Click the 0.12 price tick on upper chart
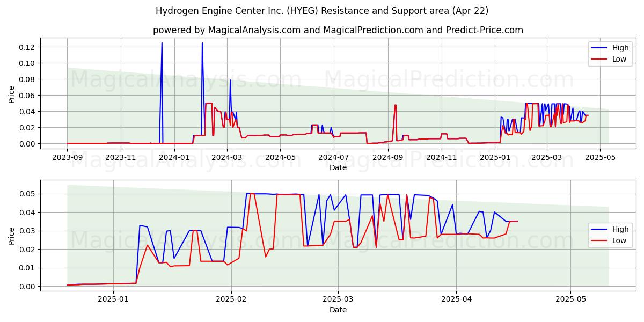 coord(27,47)
